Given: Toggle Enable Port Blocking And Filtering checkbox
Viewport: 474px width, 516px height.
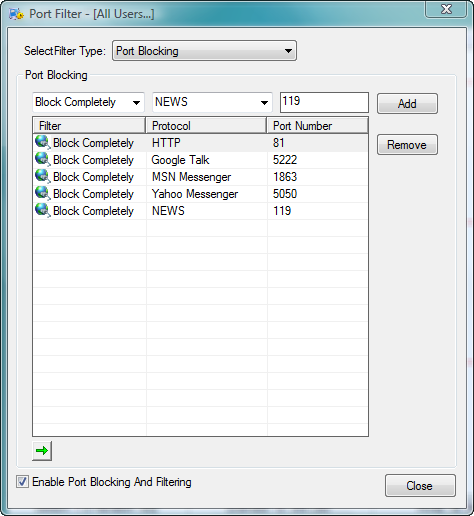Looking at the screenshot, I should tap(22, 482).
